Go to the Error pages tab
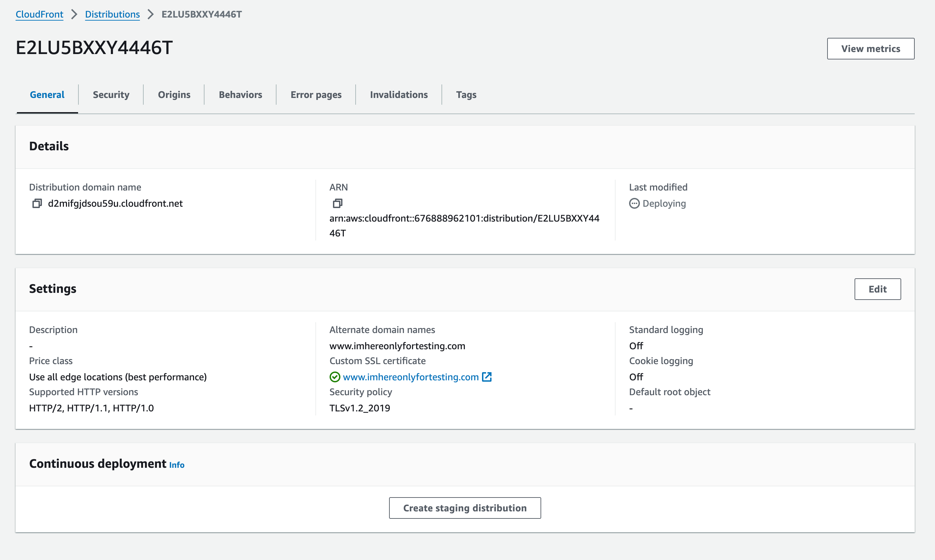 (x=316, y=95)
